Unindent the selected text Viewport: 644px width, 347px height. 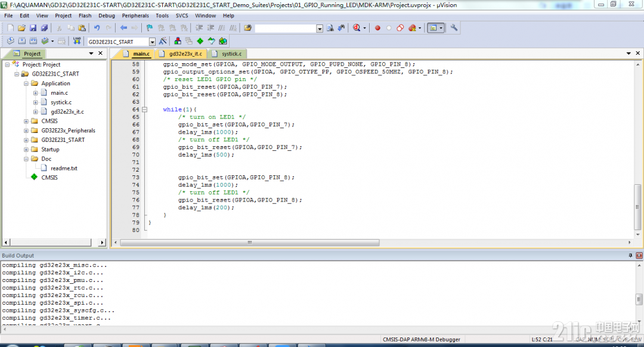(x=210, y=28)
